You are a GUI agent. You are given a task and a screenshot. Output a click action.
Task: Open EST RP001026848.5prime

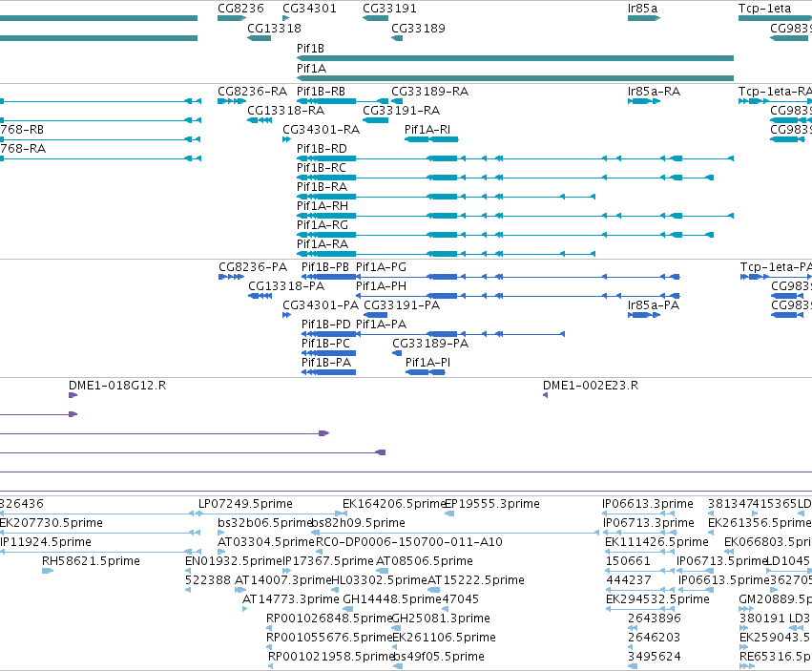click(329, 619)
